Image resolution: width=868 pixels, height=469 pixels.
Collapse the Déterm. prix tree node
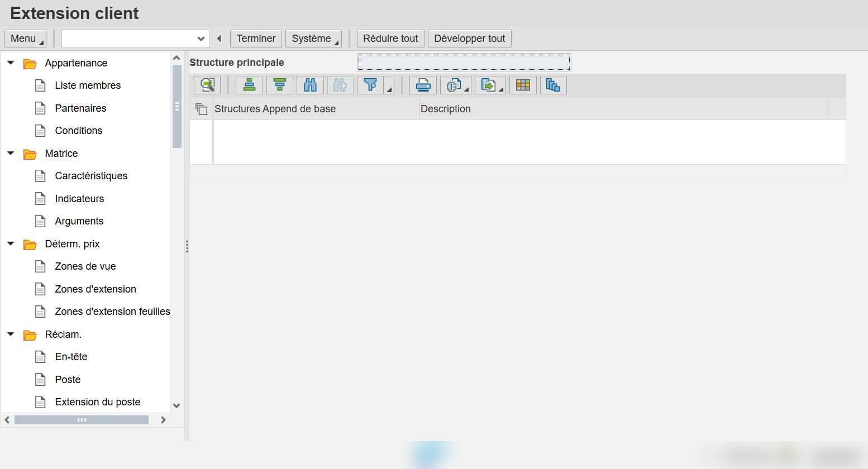click(11, 243)
